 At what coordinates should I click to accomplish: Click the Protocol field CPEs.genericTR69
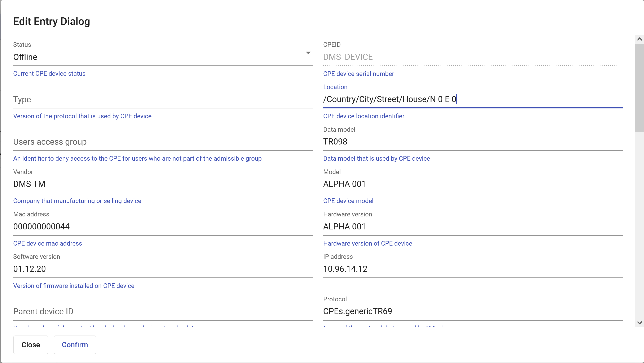point(472,311)
